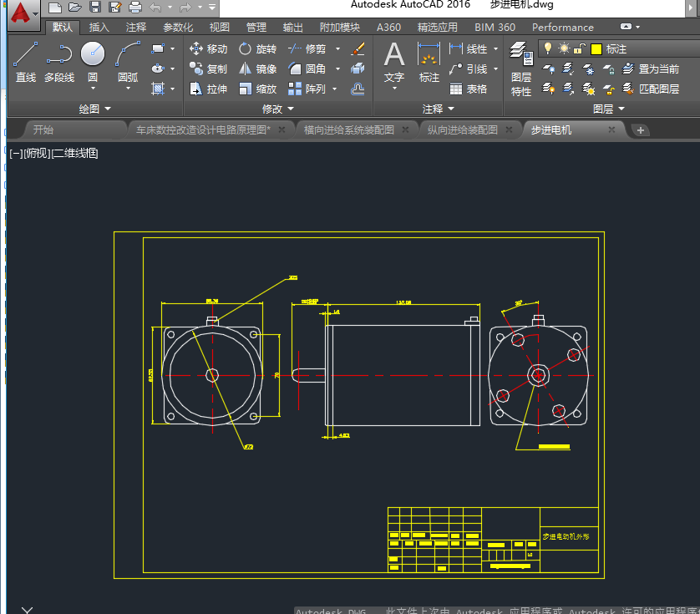The height and width of the screenshot is (614, 700).
Task: Click the 置为当前 (Make Current) button
Action: pyautogui.click(x=651, y=69)
